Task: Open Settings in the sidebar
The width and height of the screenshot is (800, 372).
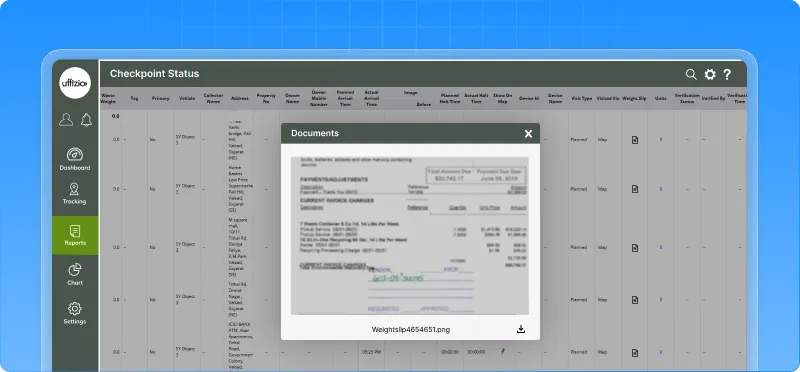Action: click(x=75, y=313)
